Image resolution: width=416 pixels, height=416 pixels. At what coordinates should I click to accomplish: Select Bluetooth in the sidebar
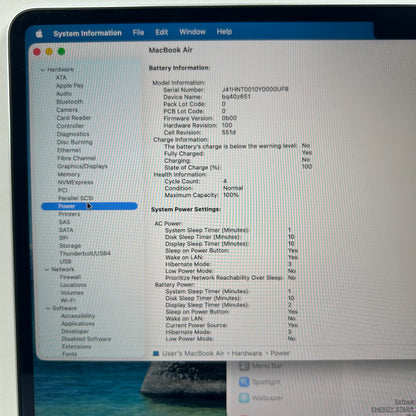(70, 102)
